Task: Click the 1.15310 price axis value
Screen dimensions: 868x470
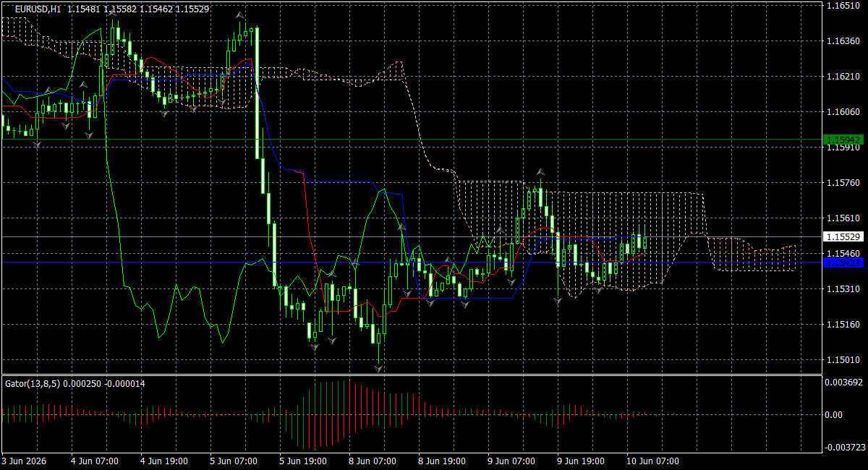Action: click(843, 289)
